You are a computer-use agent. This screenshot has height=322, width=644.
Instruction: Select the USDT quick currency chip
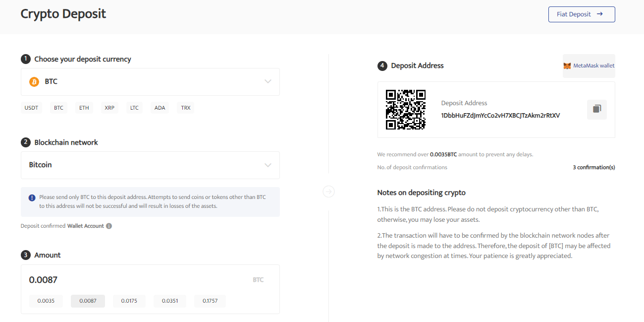tap(31, 108)
